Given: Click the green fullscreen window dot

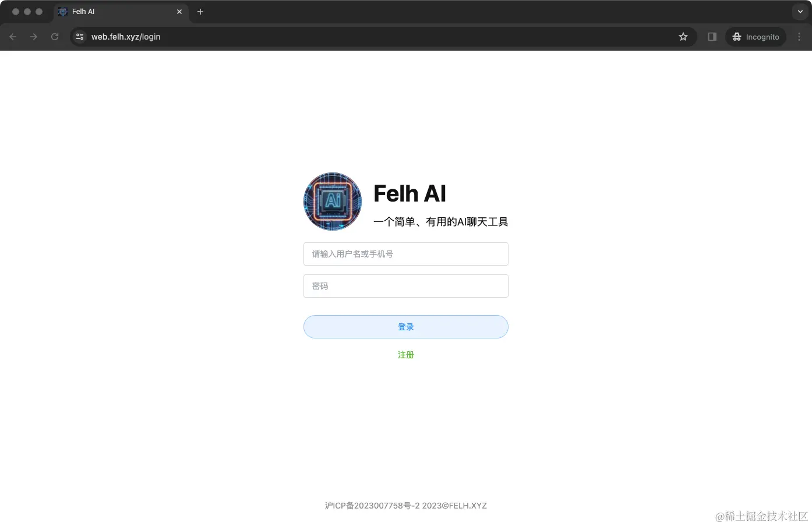Looking at the screenshot, I should pos(39,11).
